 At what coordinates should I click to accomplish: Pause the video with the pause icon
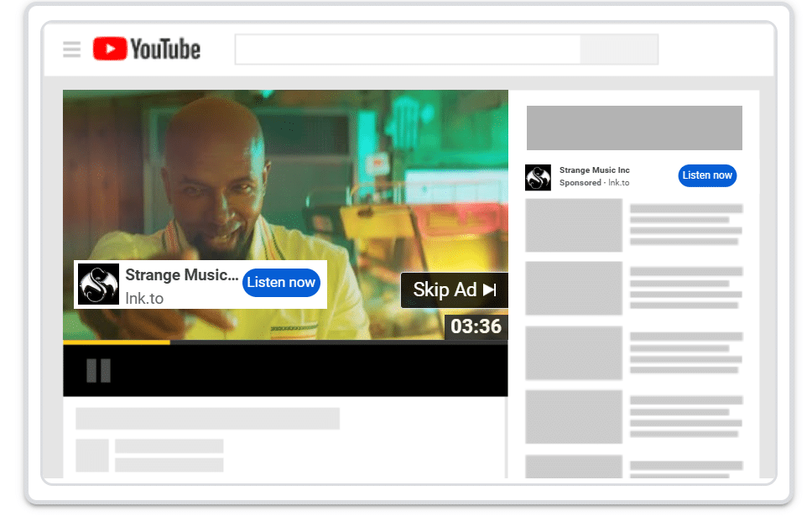98,369
